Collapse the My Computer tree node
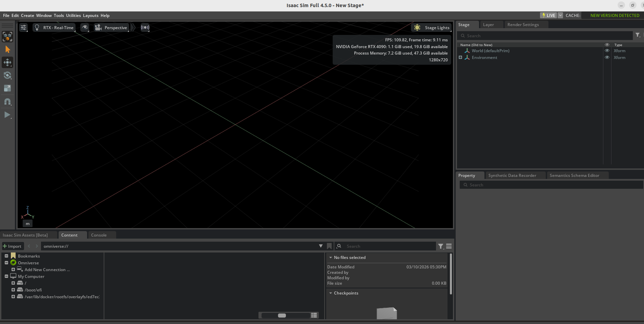This screenshot has height=324, width=644. point(6,277)
